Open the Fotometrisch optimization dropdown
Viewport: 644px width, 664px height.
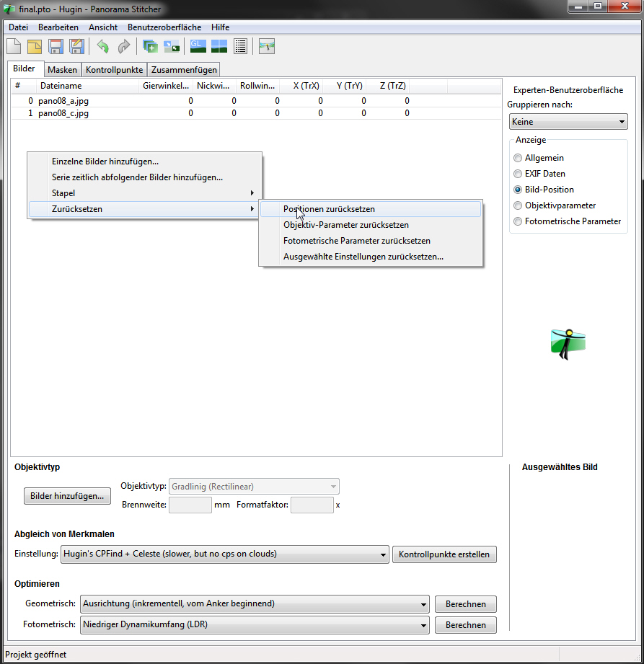254,625
